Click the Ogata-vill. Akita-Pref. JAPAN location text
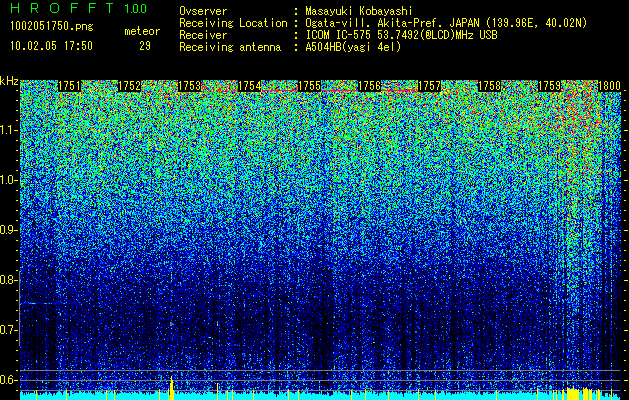Image resolution: width=629 pixels, height=400 pixels. coord(446,23)
